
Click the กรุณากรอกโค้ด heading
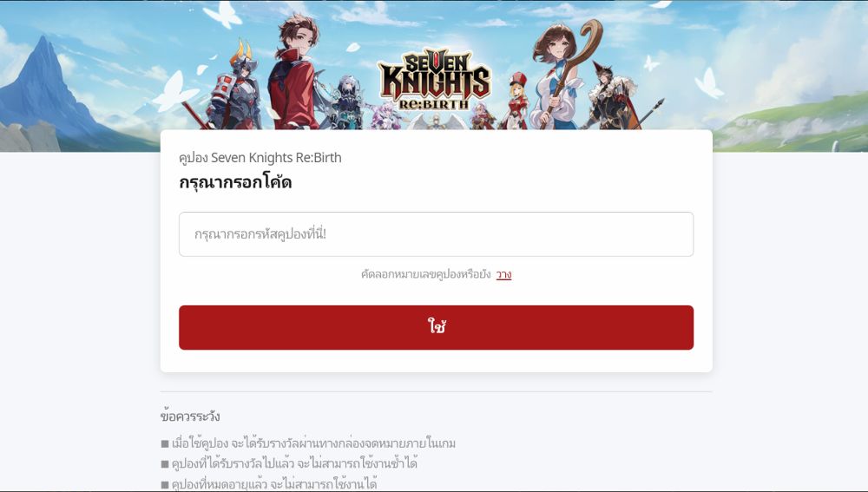pos(235,182)
